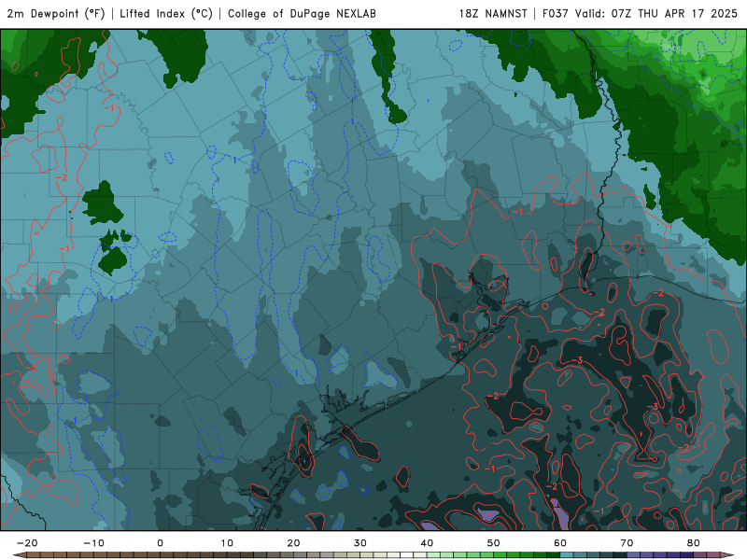This screenshot has width=747, height=560.
Task: Click the 0 label on the color scale
Action: click(160, 543)
